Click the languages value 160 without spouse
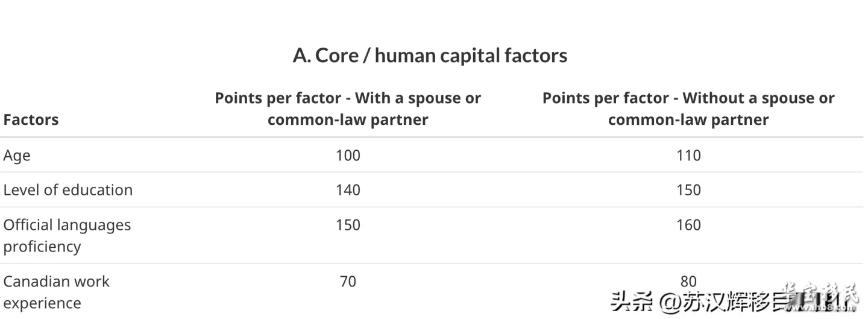The image size is (868, 319). [688, 224]
